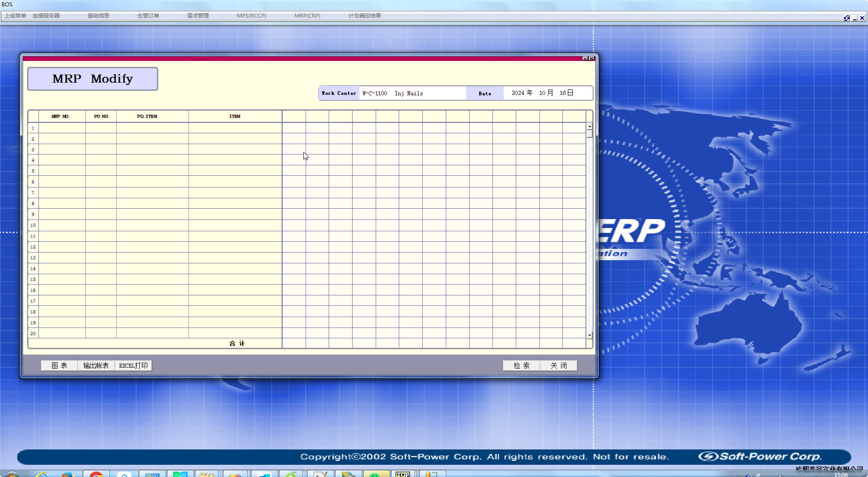The height and width of the screenshot is (477, 868).
Task: Close the MRP Modify dialog with X
Action: pyautogui.click(x=591, y=58)
